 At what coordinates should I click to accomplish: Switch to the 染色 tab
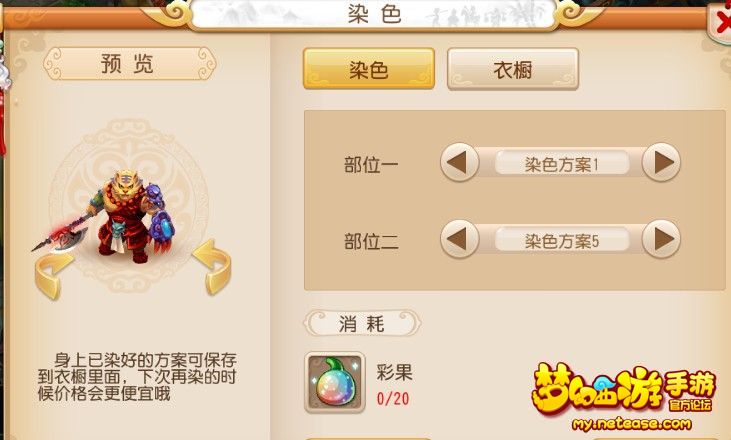(369, 69)
